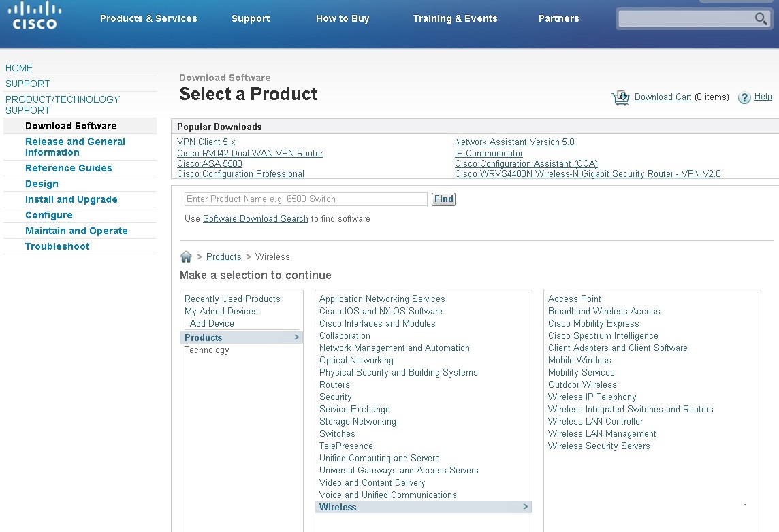Click the Find button
Screen dimensions: 779x532
click(x=444, y=199)
